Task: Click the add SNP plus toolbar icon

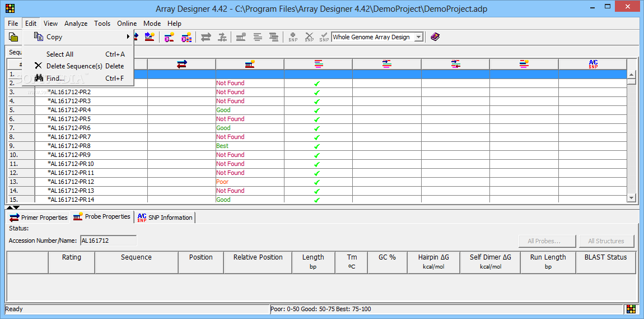Action: coord(293,37)
